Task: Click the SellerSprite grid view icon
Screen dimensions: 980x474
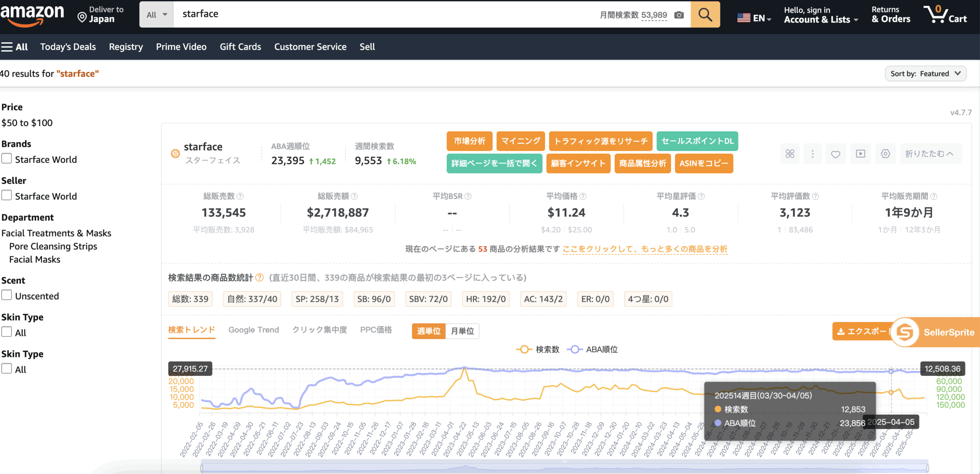Action: pyautogui.click(x=790, y=154)
